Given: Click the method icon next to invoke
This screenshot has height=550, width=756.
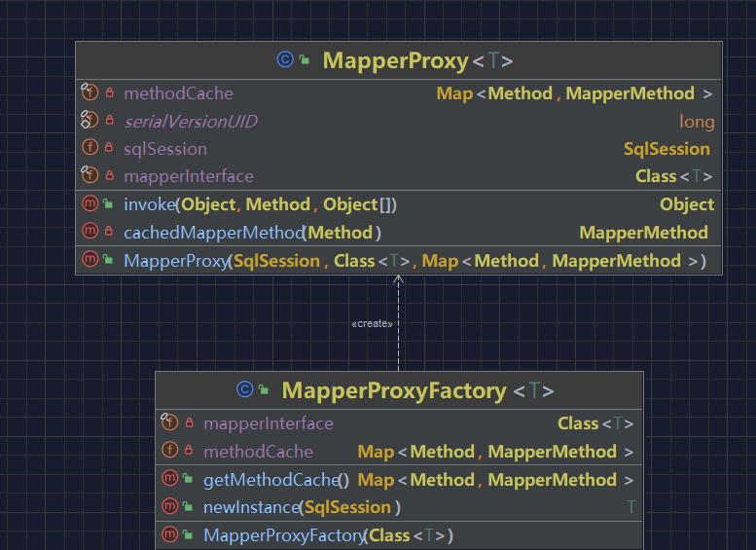Looking at the screenshot, I should [x=90, y=204].
